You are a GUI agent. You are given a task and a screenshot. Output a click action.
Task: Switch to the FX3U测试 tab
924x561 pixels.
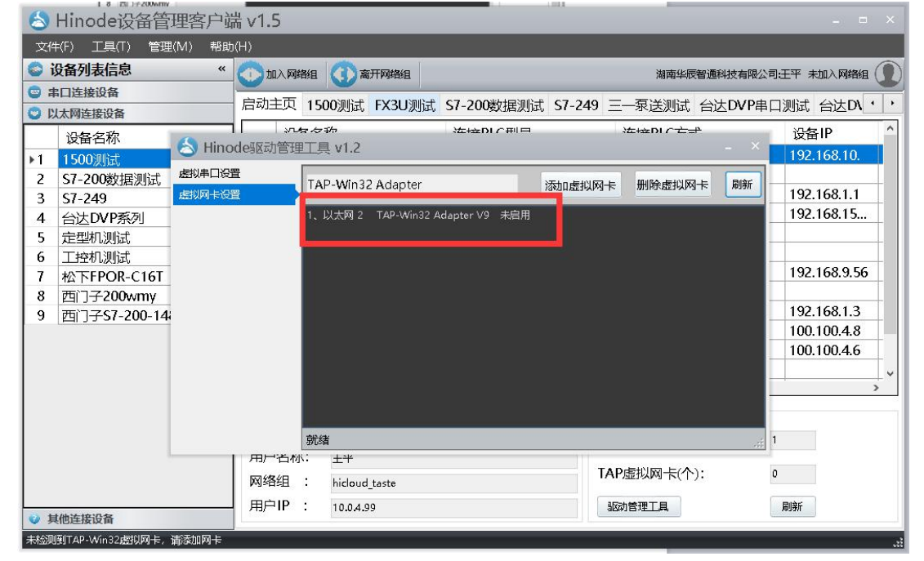[404, 105]
